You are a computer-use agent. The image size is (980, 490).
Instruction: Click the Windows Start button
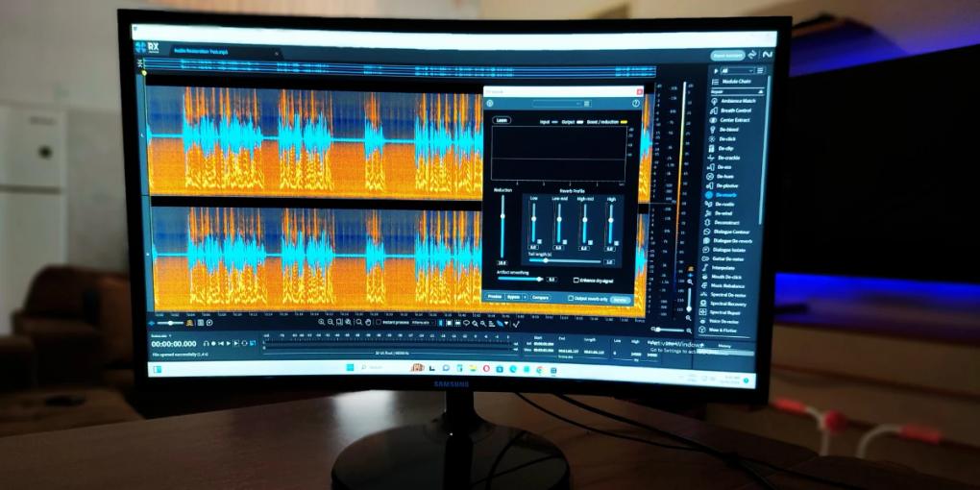pos(349,369)
